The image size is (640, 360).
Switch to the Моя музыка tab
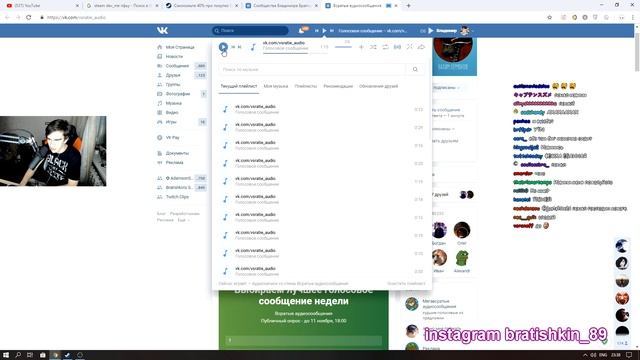tap(276, 86)
